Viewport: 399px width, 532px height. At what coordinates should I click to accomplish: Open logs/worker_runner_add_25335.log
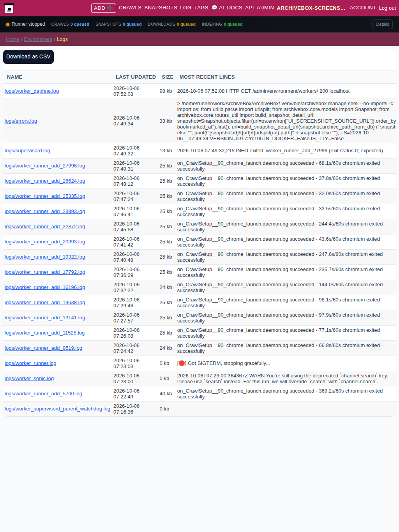click(45, 196)
